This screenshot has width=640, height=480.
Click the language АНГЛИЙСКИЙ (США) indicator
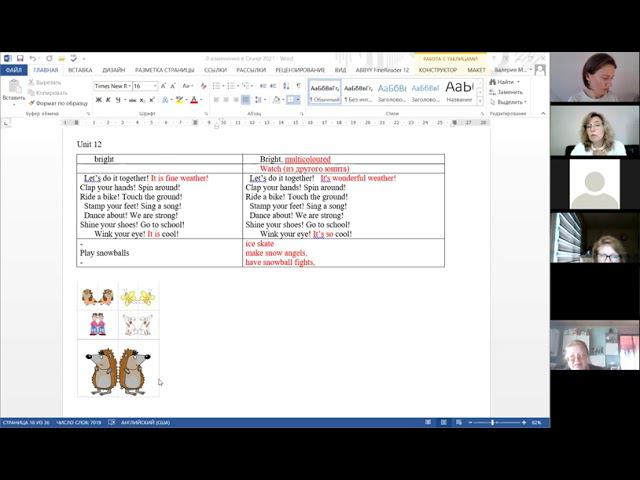tap(145, 422)
